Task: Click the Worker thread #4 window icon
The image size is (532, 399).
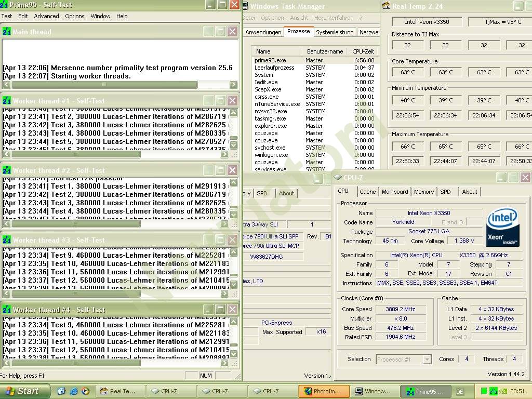Action: [6, 310]
